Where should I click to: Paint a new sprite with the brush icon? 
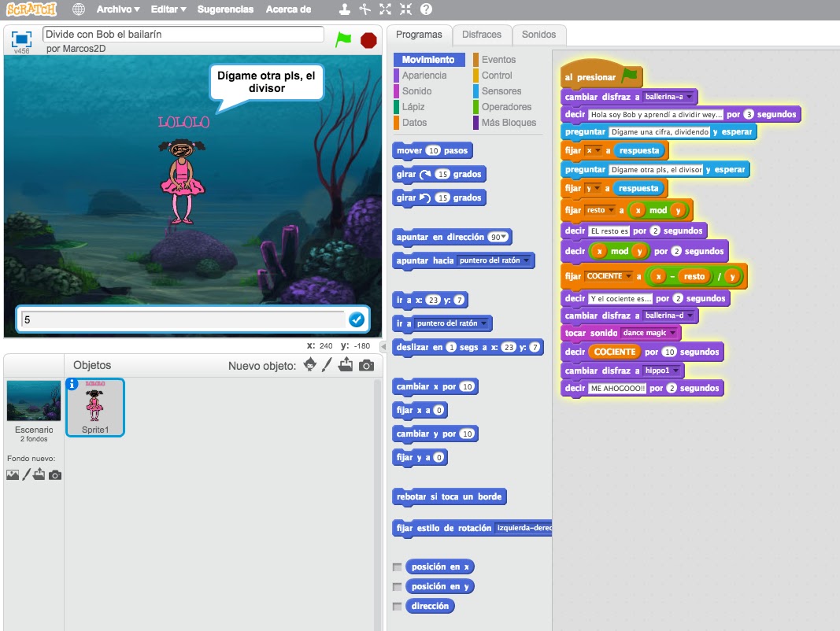coord(327,367)
